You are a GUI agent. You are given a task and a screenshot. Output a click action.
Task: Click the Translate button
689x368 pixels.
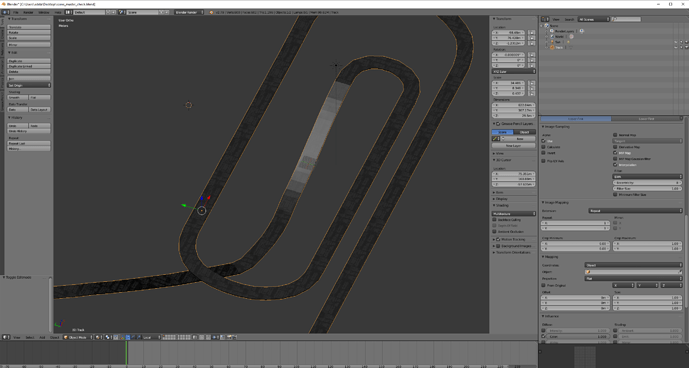pyautogui.click(x=29, y=27)
